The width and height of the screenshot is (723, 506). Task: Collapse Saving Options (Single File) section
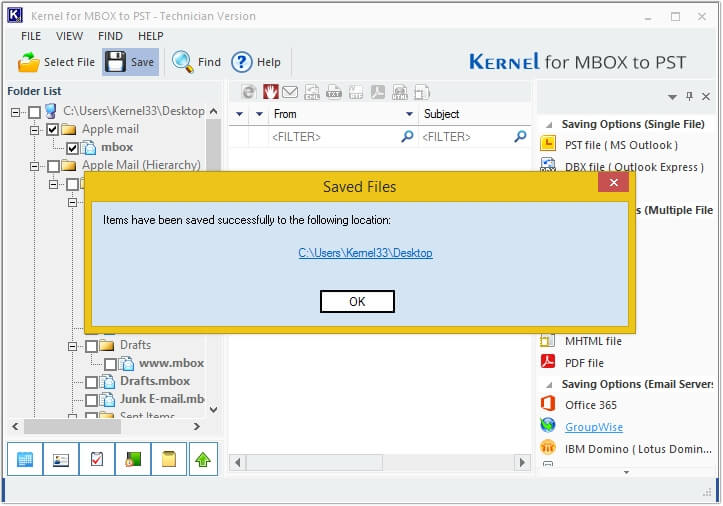coord(549,125)
